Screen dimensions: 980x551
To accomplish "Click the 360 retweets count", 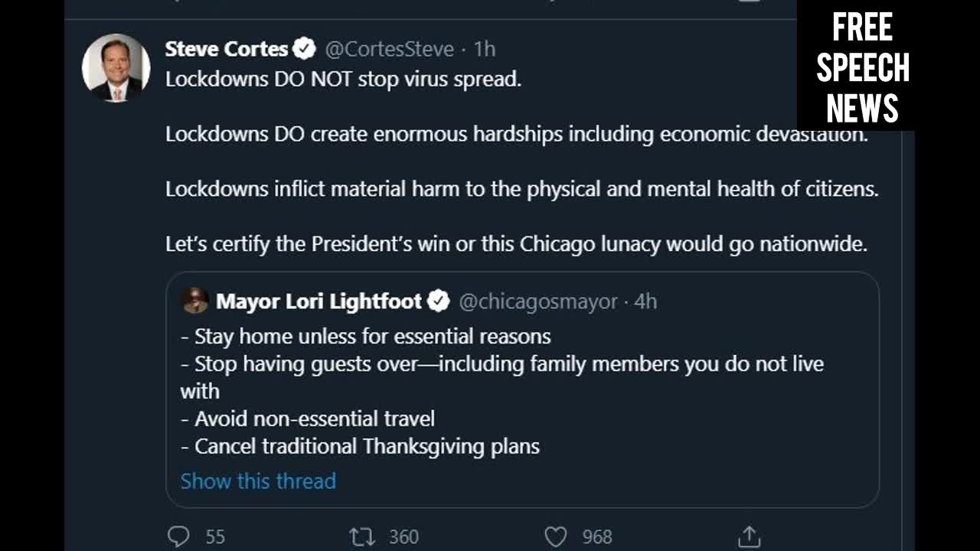I will [x=403, y=537].
